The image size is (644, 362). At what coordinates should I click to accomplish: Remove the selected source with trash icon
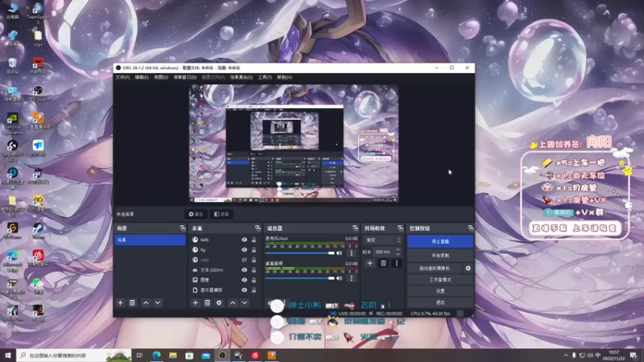point(208,303)
